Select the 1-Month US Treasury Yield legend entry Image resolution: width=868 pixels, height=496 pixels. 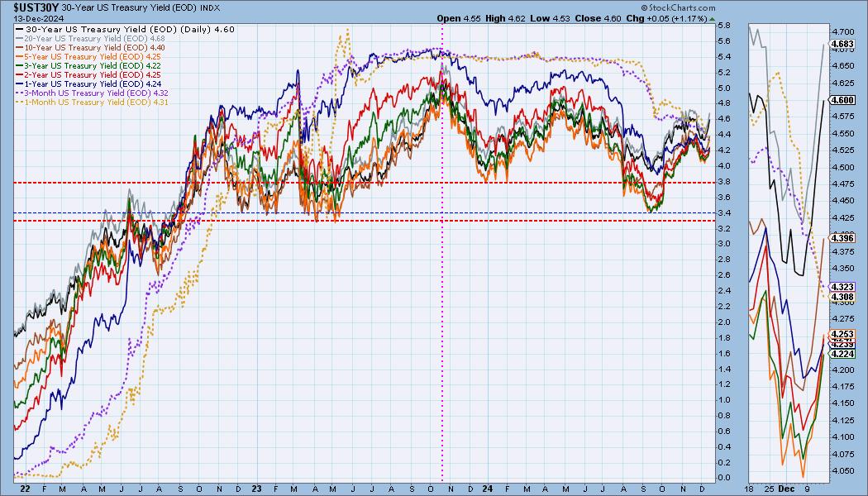pyautogui.click(x=93, y=103)
